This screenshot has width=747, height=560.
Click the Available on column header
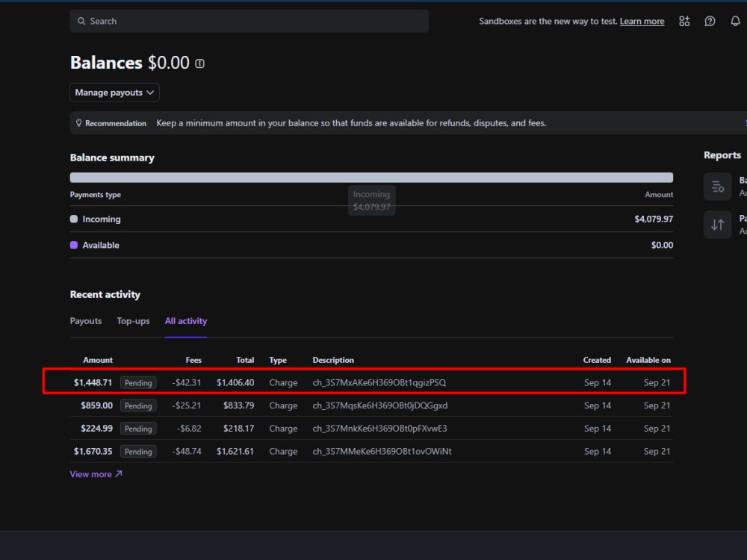pyautogui.click(x=648, y=360)
